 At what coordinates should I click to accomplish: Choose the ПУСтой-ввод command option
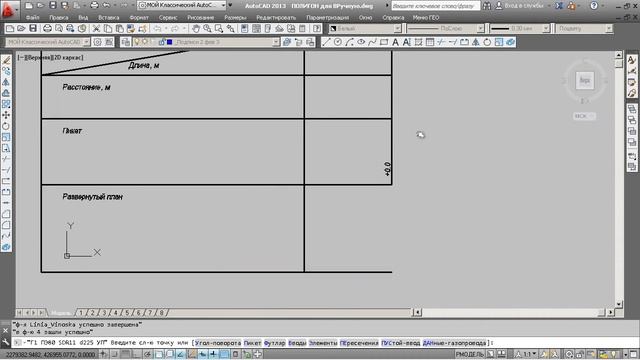click(400, 343)
